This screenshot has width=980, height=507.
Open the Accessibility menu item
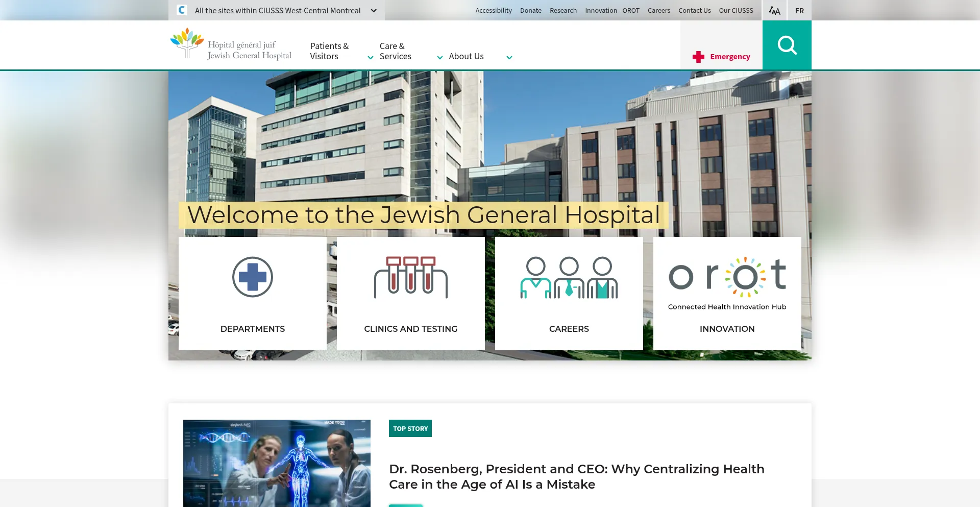coord(493,11)
